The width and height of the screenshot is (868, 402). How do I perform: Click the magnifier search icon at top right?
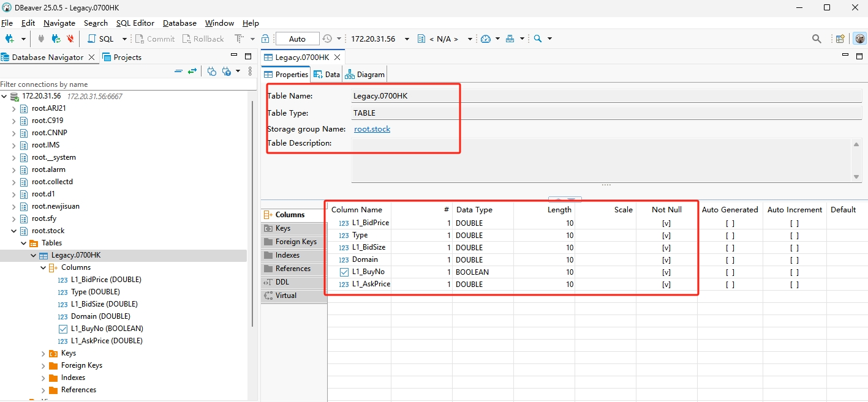816,39
